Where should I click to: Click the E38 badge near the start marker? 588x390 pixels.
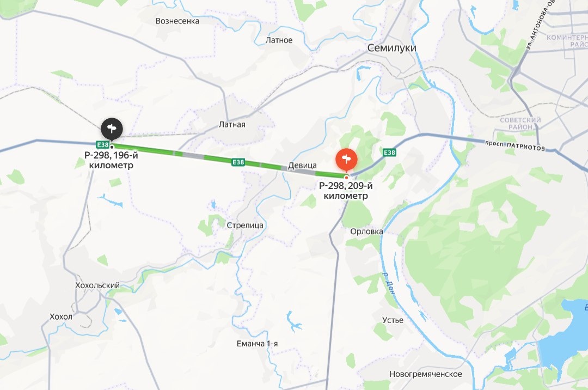click(103, 145)
